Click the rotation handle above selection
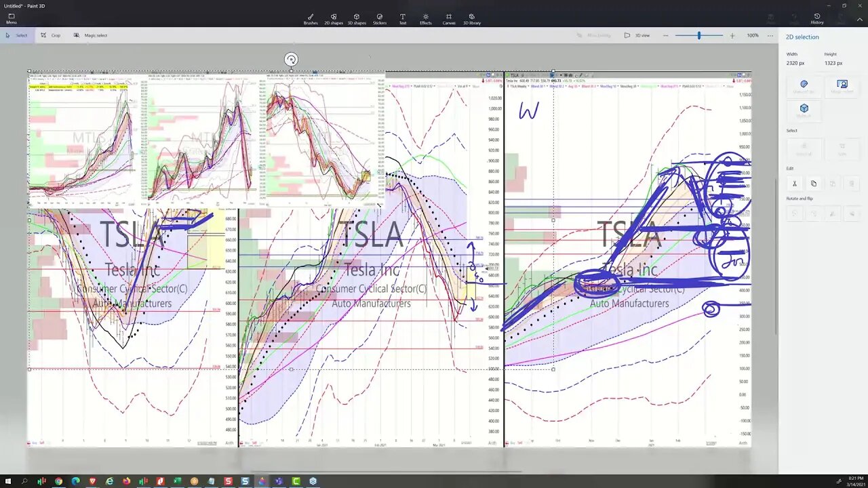 click(x=291, y=60)
